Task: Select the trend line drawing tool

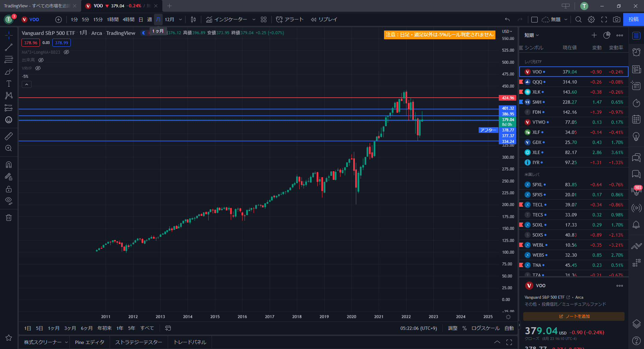Action: (9, 47)
